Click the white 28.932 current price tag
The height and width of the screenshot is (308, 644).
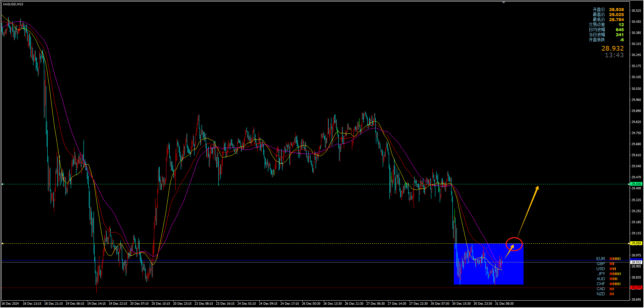tap(636, 262)
